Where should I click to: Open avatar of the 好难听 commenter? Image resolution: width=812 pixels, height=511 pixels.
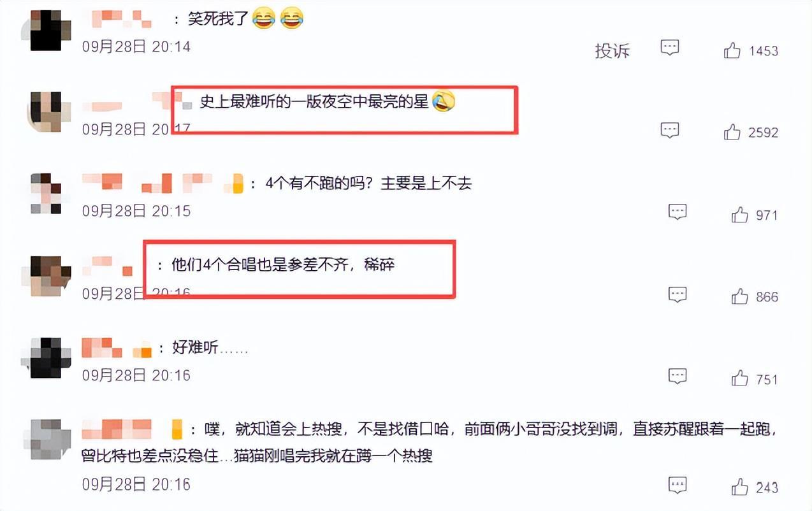coord(46,357)
